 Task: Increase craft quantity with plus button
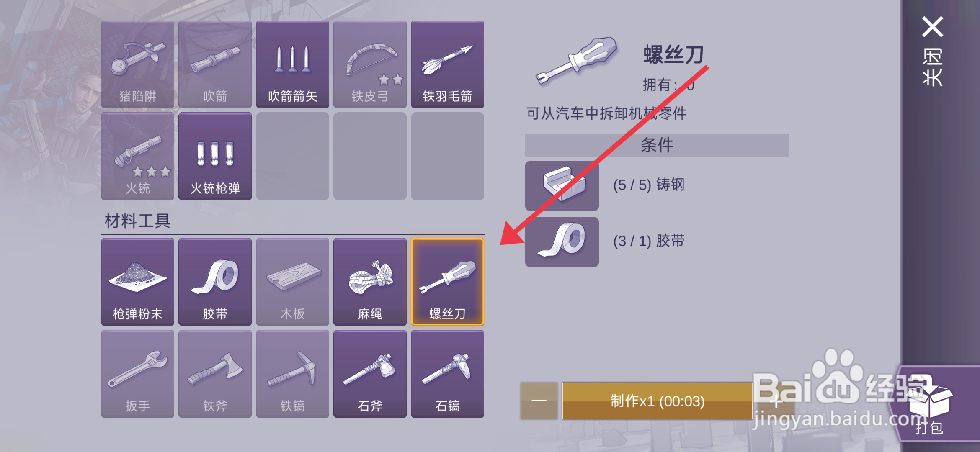pos(776,401)
